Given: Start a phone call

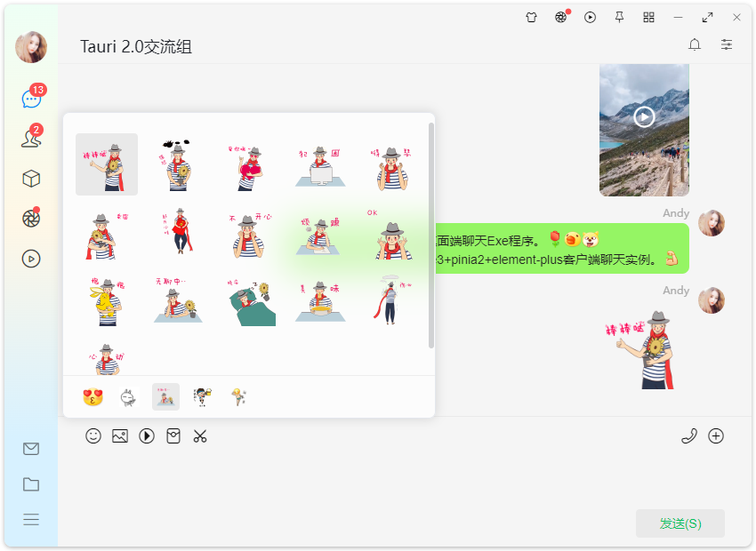Looking at the screenshot, I should click(x=689, y=436).
